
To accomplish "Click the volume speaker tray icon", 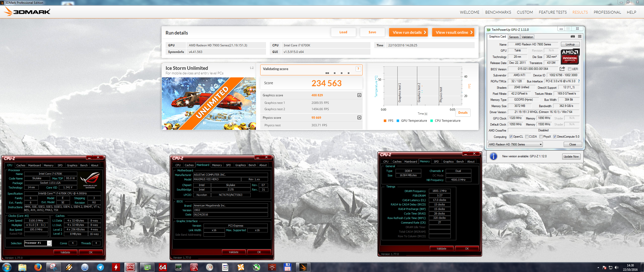I will coord(617,267).
